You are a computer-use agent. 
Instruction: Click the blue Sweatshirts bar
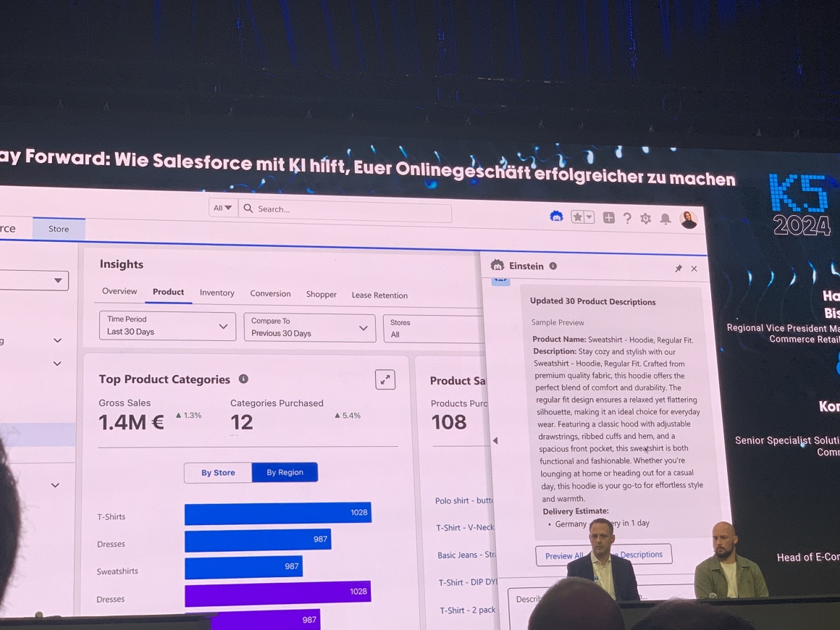pos(243,567)
